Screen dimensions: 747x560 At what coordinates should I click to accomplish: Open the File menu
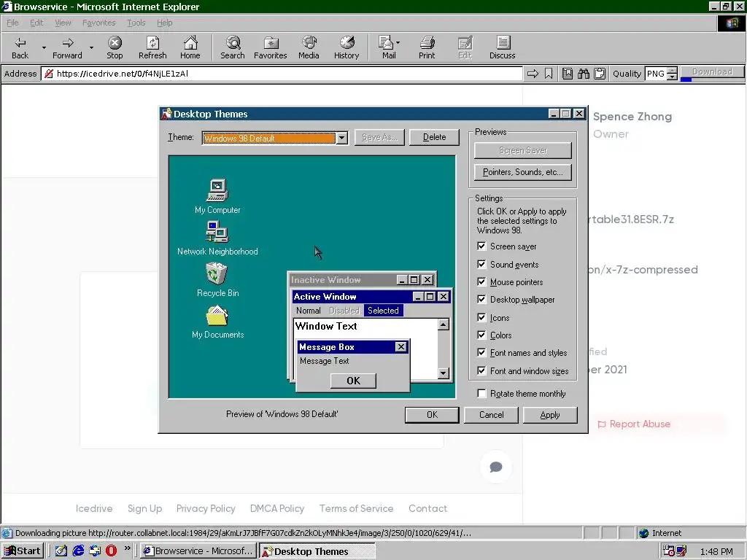[x=12, y=23]
